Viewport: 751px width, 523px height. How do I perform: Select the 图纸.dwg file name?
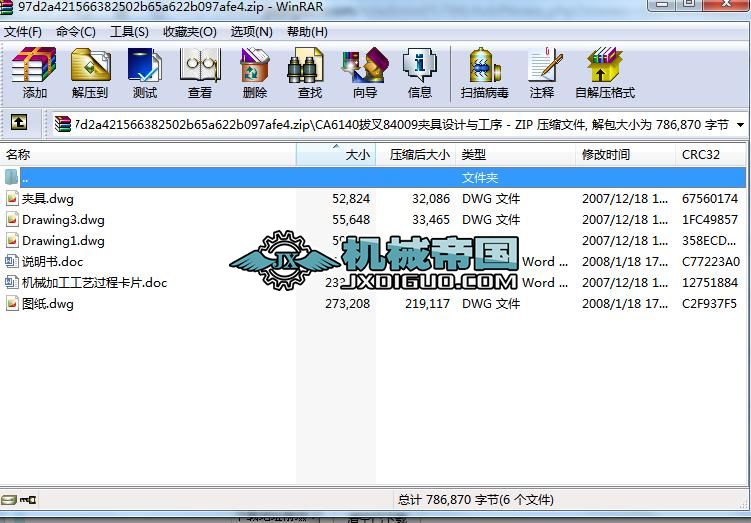(48, 304)
